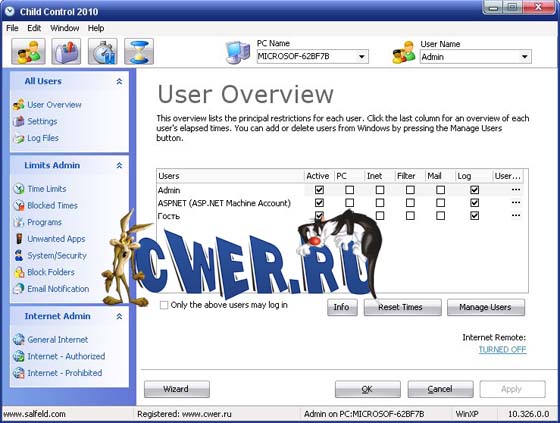The height and width of the screenshot is (423, 560).
Task: Select the ASPNET (ASP.NET Machine Account) row
Action: (x=340, y=203)
